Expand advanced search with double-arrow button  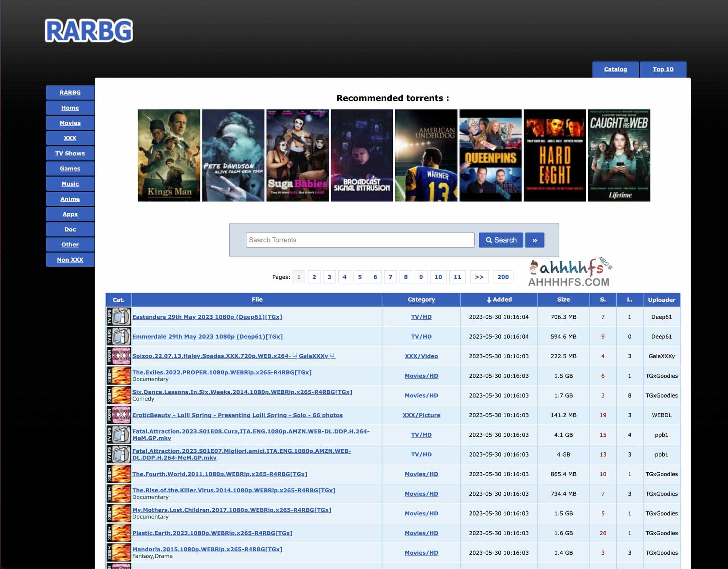pyautogui.click(x=535, y=240)
